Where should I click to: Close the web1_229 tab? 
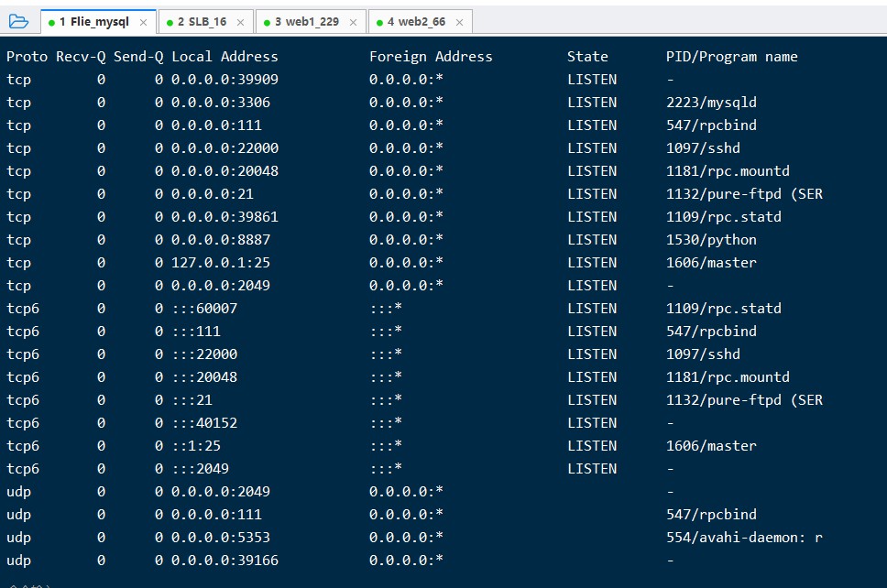[x=353, y=22]
